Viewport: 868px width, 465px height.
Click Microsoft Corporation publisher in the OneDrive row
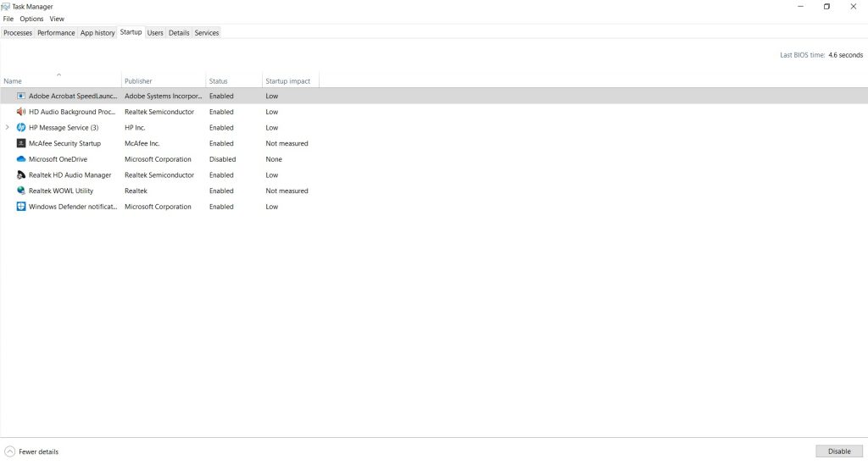(x=158, y=158)
